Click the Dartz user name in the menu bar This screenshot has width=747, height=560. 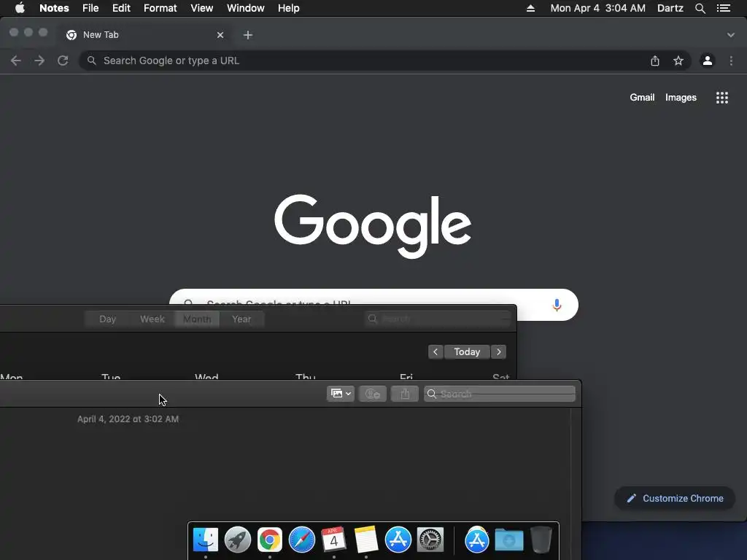(x=670, y=8)
